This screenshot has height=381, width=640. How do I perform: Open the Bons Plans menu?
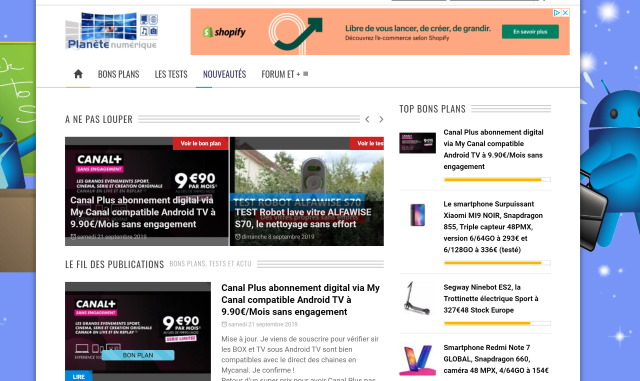tap(118, 74)
